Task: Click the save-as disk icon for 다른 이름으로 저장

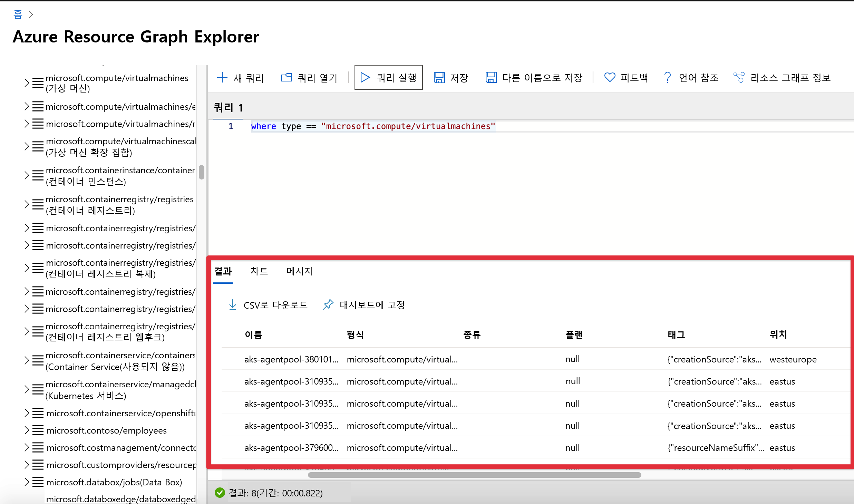Action: [491, 77]
